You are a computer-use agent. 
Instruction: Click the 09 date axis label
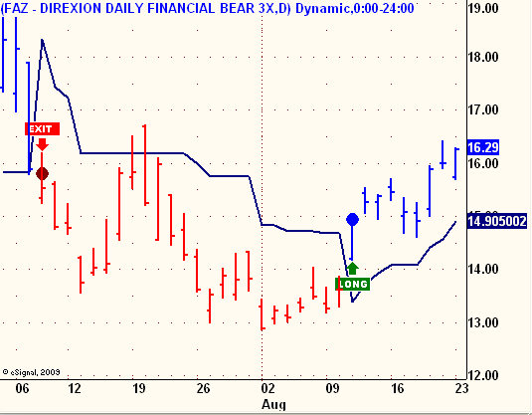tap(332, 388)
